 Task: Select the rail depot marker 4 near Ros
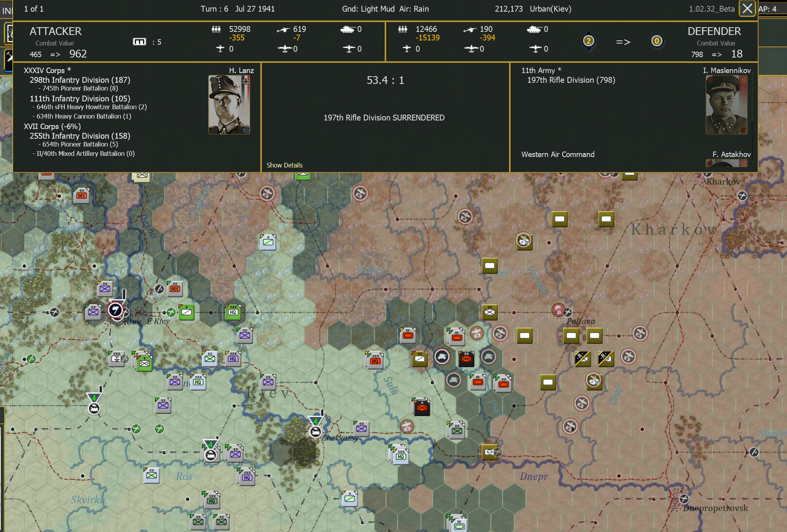coord(210,451)
